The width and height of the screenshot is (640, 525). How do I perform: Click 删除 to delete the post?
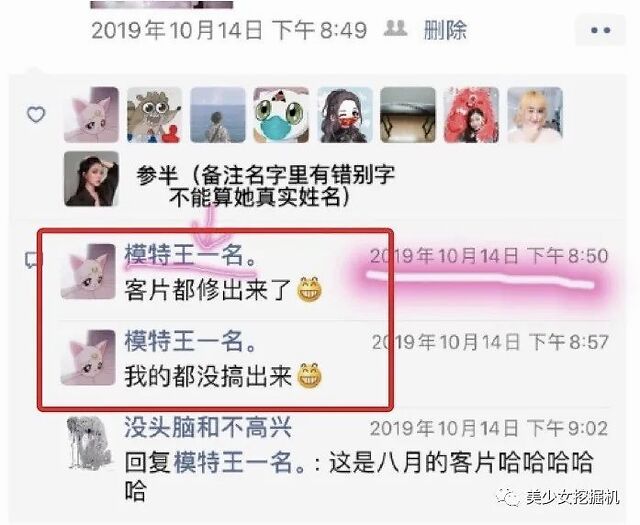click(x=445, y=30)
